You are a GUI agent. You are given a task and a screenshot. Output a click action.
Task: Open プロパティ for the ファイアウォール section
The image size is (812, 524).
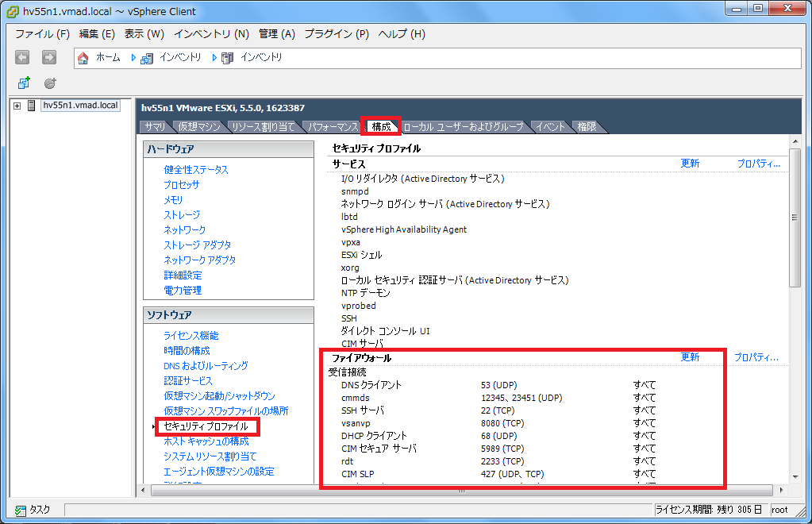pyautogui.click(x=756, y=357)
